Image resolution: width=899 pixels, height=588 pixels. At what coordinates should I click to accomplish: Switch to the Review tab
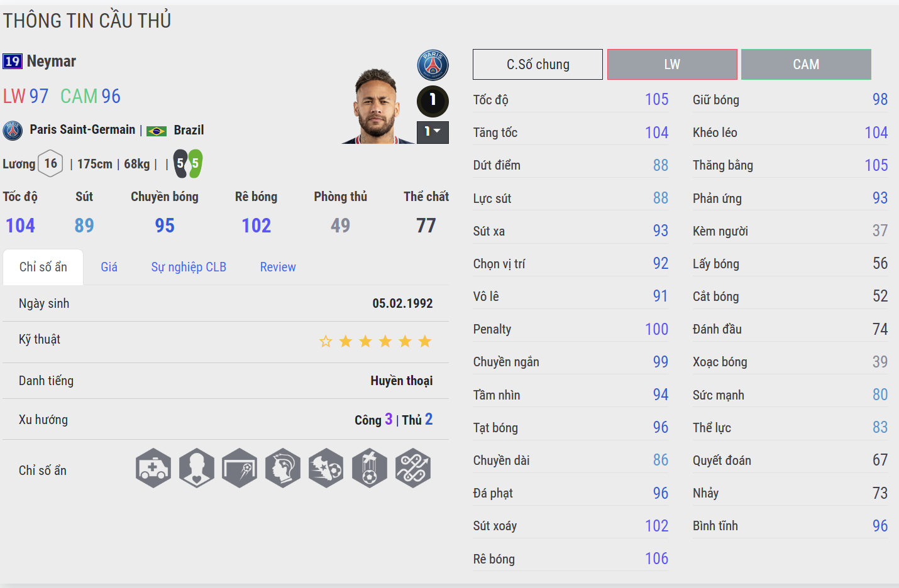(x=278, y=267)
